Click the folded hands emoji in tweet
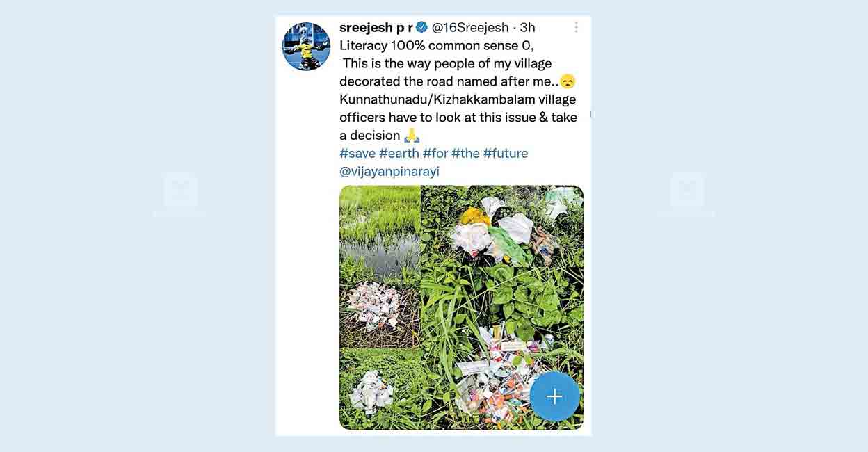Image resolution: width=868 pixels, height=452 pixels. (x=412, y=135)
